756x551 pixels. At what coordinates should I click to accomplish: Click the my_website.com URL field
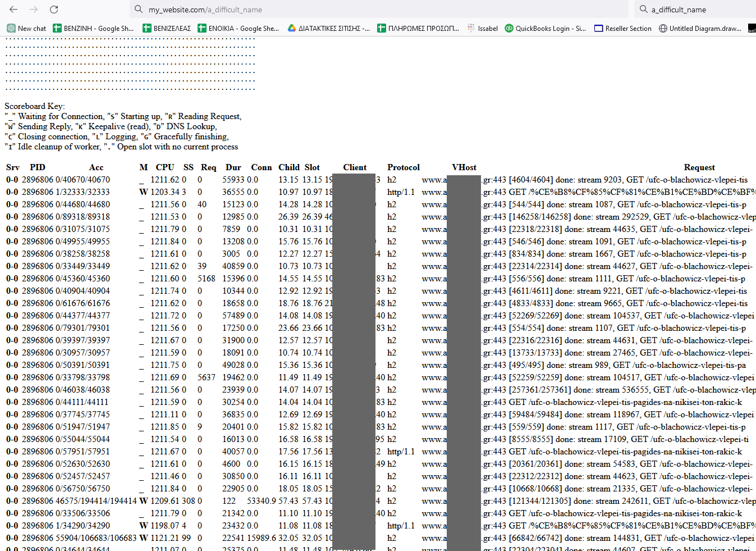(x=382, y=10)
